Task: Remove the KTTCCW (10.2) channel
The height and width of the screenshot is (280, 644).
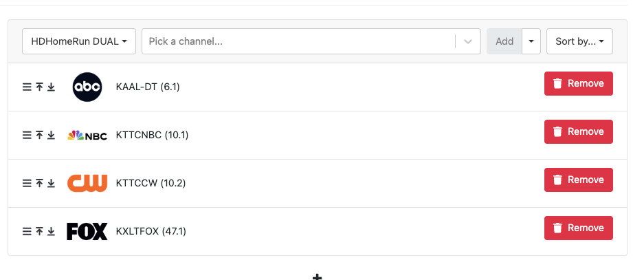Action: [578, 180]
